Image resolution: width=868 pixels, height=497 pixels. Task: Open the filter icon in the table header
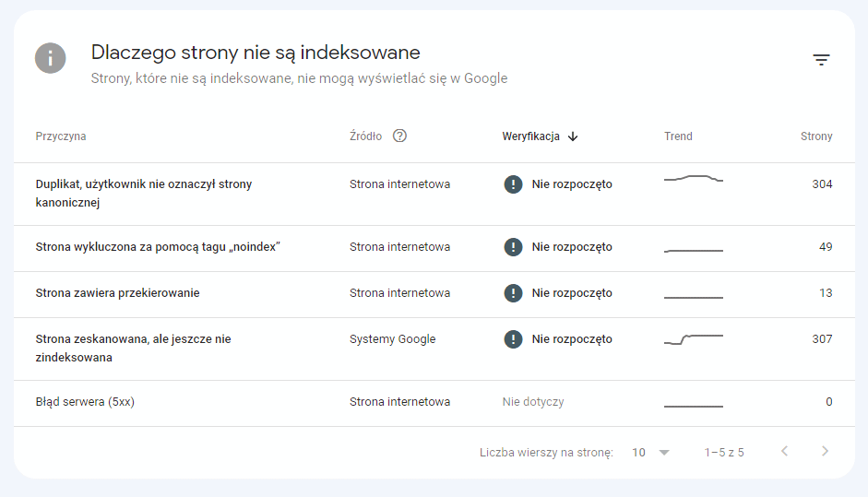[x=821, y=59]
